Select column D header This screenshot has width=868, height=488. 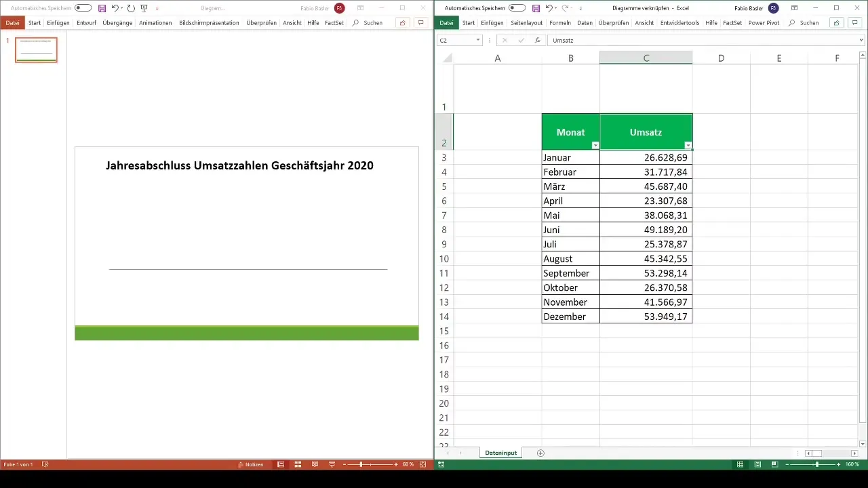point(721,58)
